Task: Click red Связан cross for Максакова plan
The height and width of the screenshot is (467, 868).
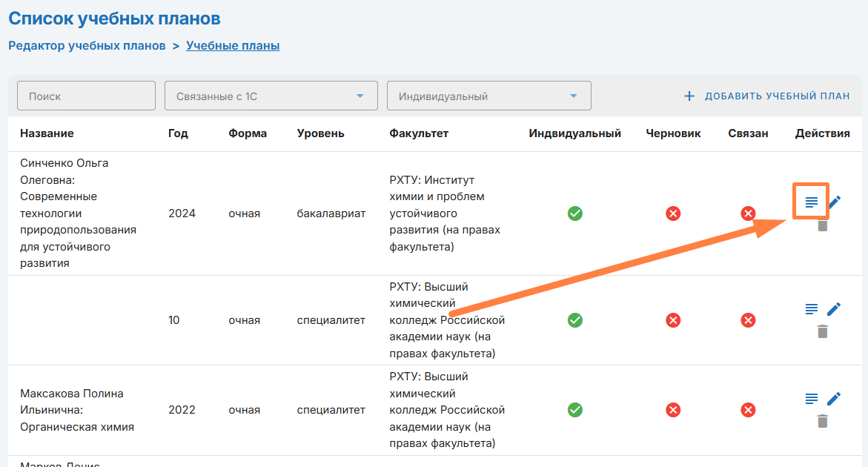Action: (748, 410)
